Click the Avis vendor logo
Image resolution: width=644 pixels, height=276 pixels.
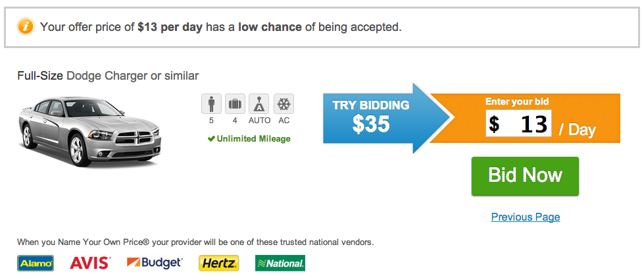90,263
